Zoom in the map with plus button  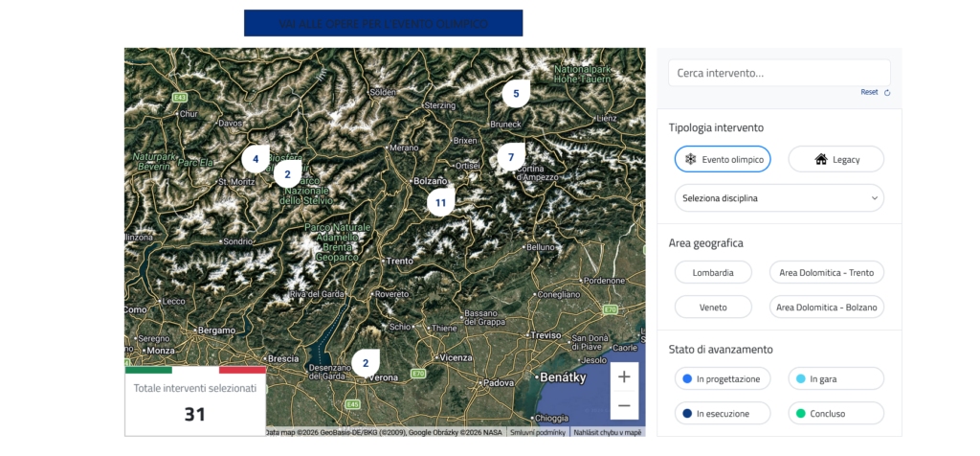(624, 376)
